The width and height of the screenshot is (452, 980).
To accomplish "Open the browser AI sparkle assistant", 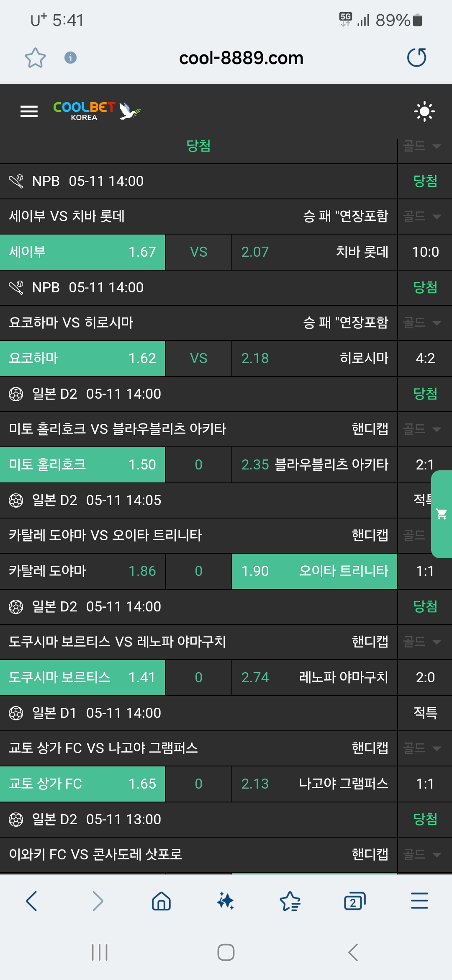I will (226, 901).
